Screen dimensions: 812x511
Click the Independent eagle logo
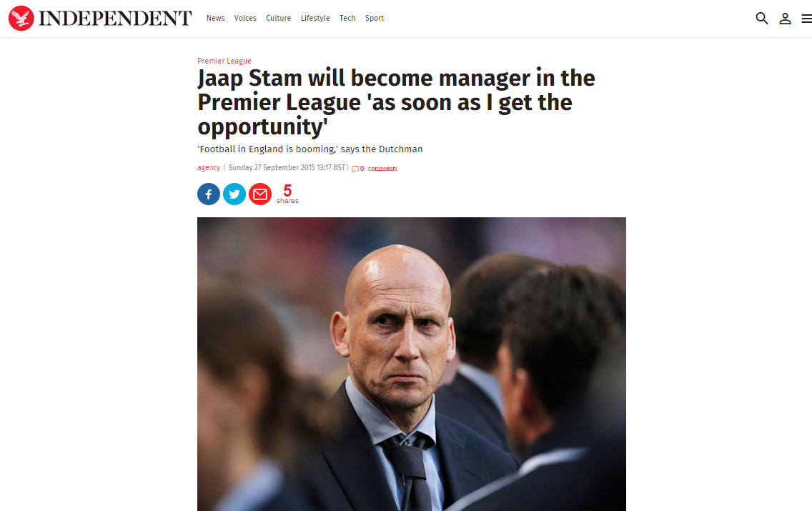click(21, 18)
